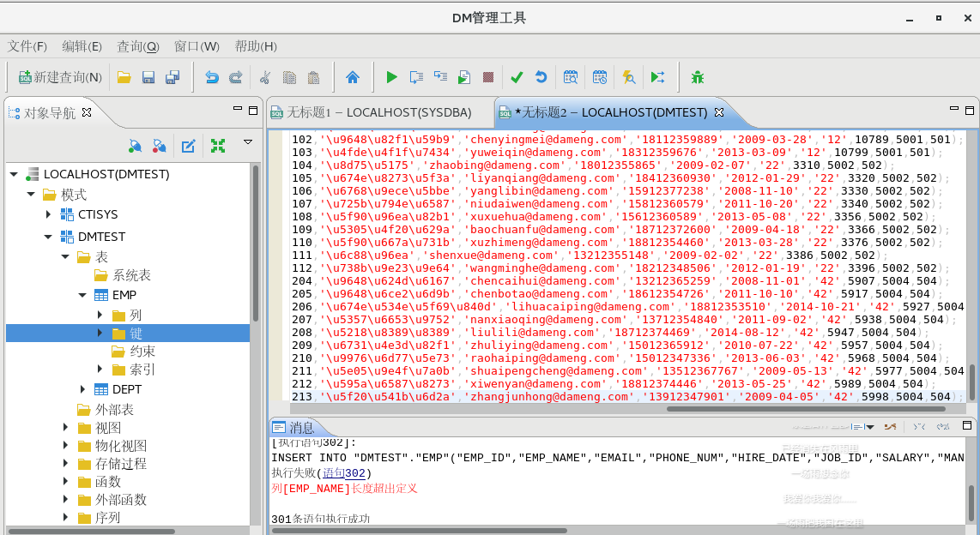980x535 pixels.
Task: Click the Undo arrow icon
Action: pyautogui.click(x=212, y=77)
